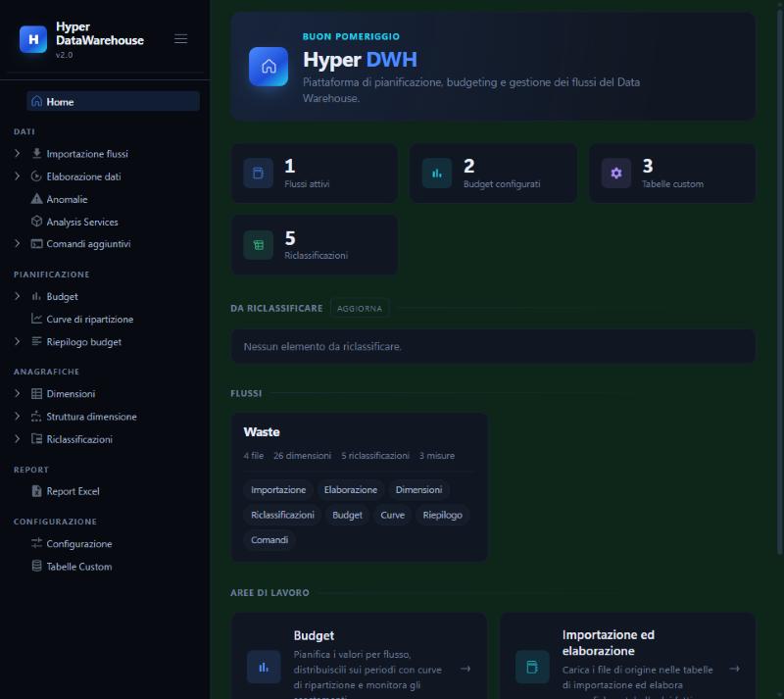Click Riepilogo chip on Waste card
784x699 pixels.
[443, 515]
